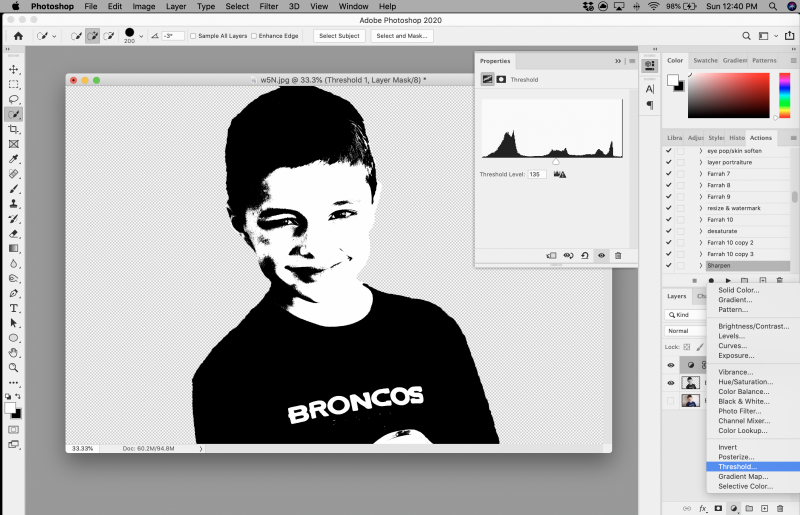Click the Properties trash delete adjustment icon
800x515 pixels.
[618, 255]
